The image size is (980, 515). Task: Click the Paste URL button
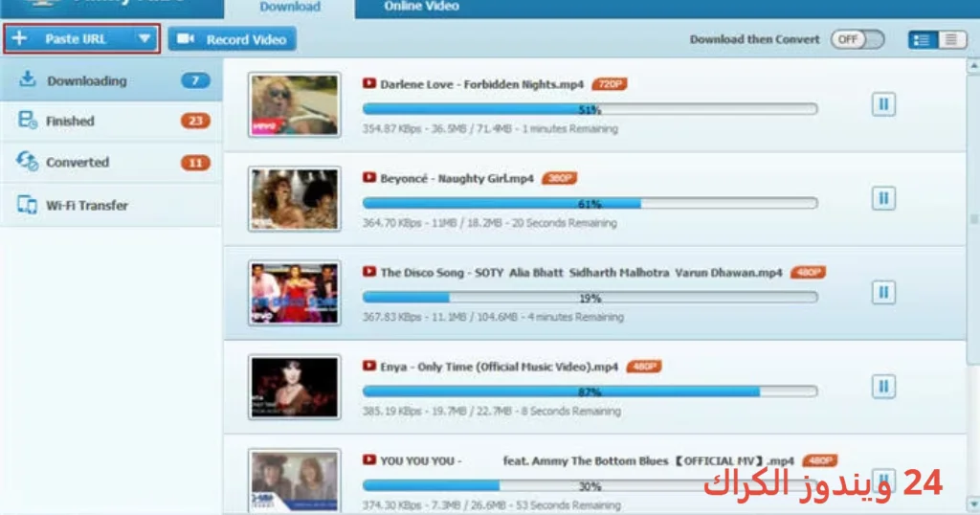82,38
